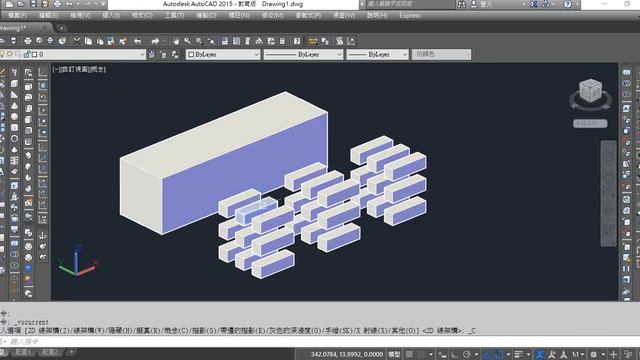The height and width of the screenshot is (360, 640).
Task: Toggle annotation visibility in status bar
Action: [552, 354]
